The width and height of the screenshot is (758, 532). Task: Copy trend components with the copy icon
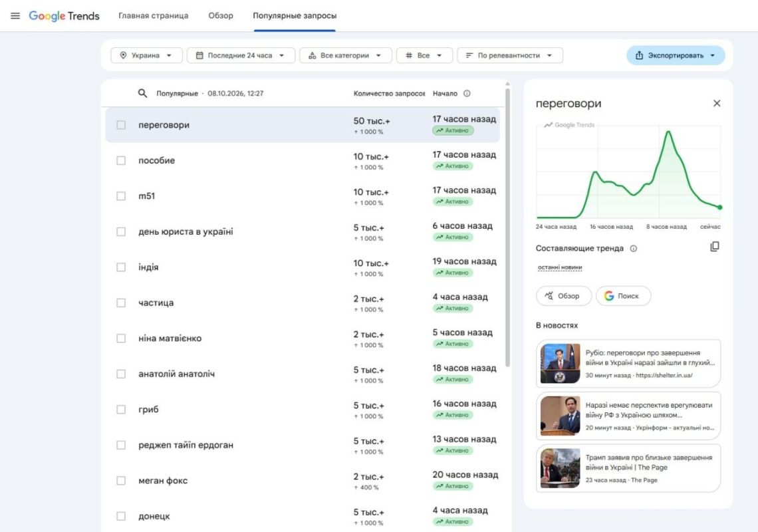(715, 247)
